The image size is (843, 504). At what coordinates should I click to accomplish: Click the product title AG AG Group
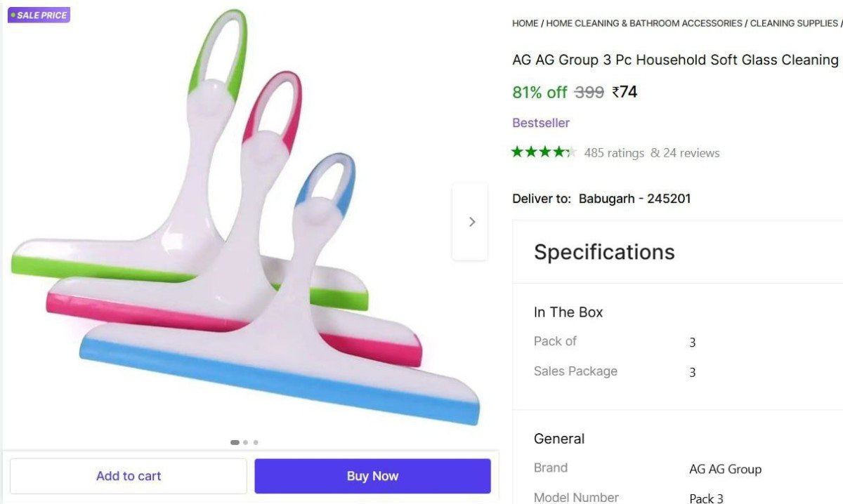pos(675,60)
